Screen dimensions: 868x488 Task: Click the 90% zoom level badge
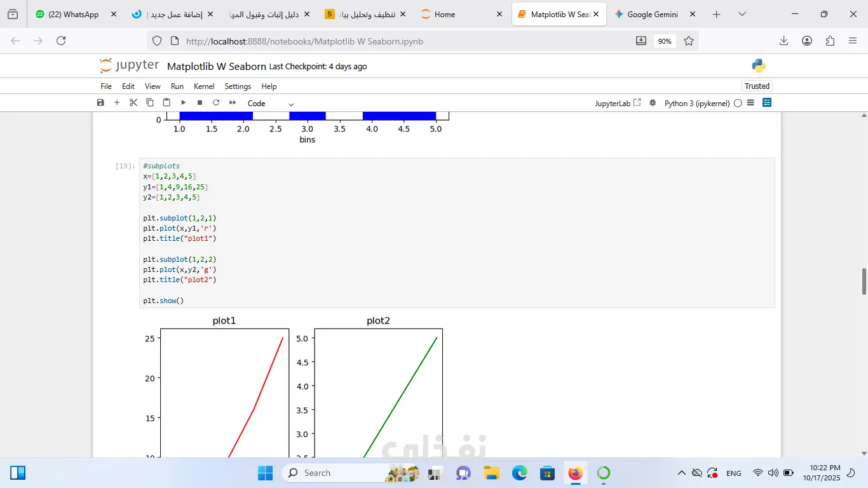click(x=665, y=41)
